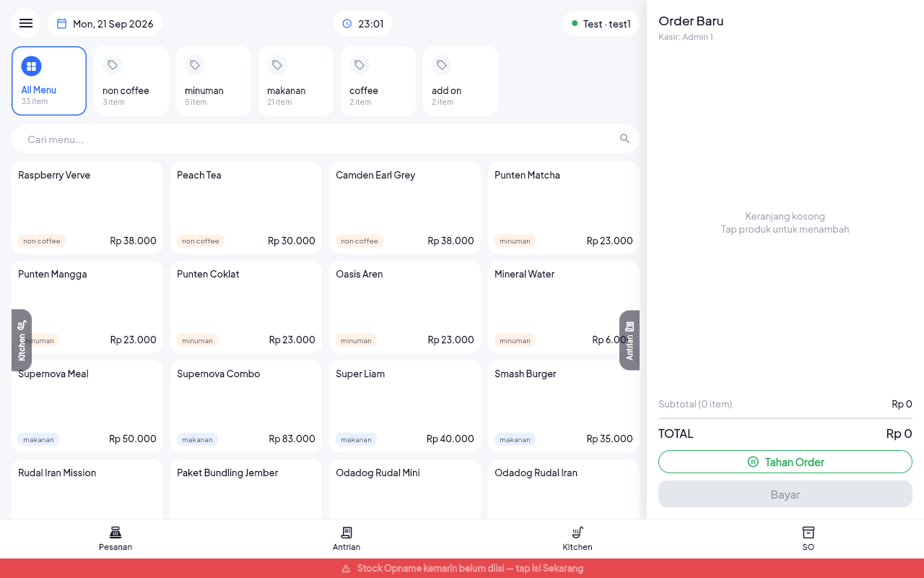Open the Antrian receipt icon in bottom bar
Image resolution: width=924 pixels, height=578 pixels.
tap(346, 532)
